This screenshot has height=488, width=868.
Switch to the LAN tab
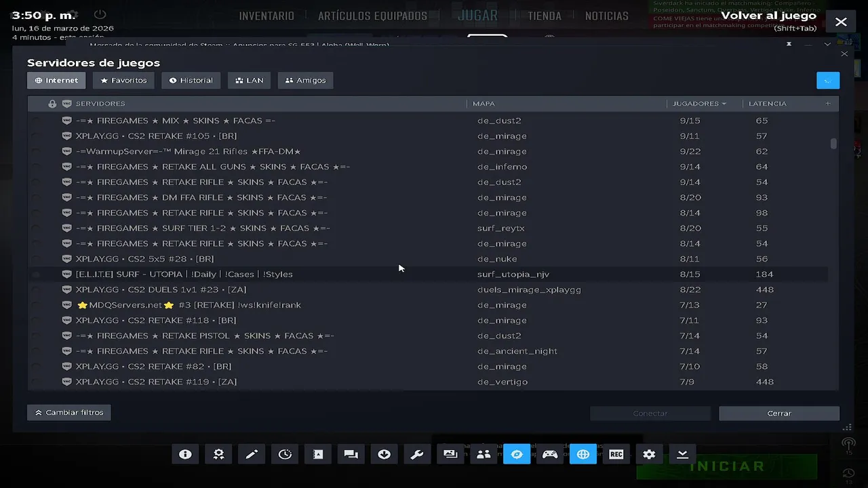coord(249,80)
